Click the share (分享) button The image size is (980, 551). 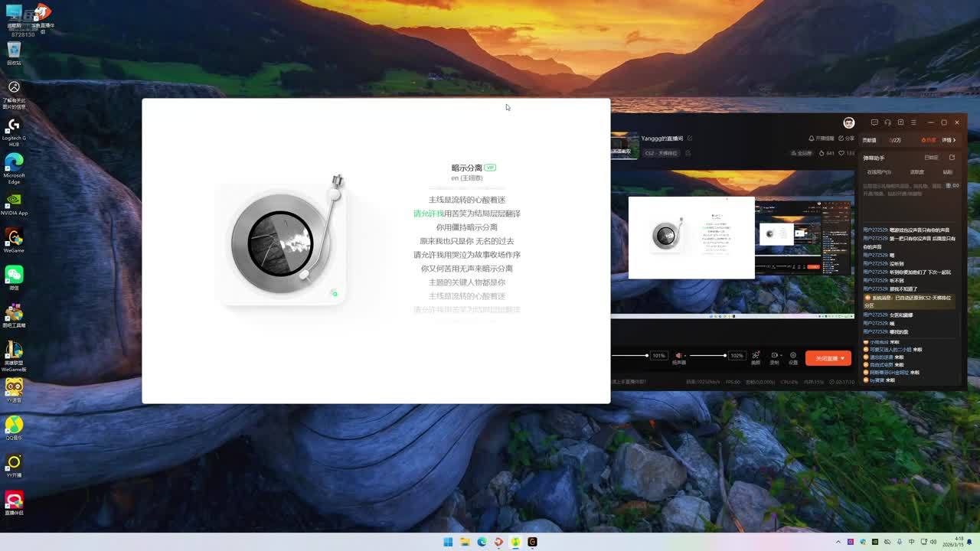[x=847, y=139]
